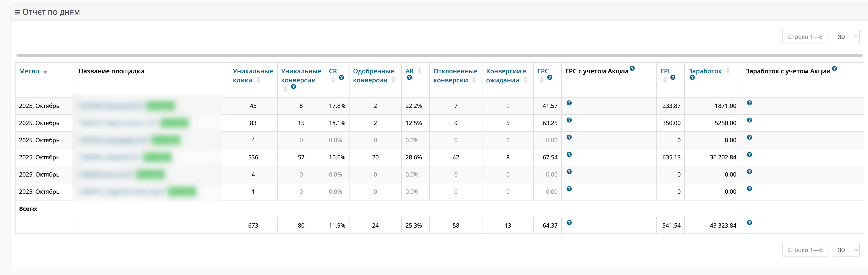The height and width of the screenshot is (275, 868).
Task: Click help icon under AR header
Action: (x=409, y=78)
